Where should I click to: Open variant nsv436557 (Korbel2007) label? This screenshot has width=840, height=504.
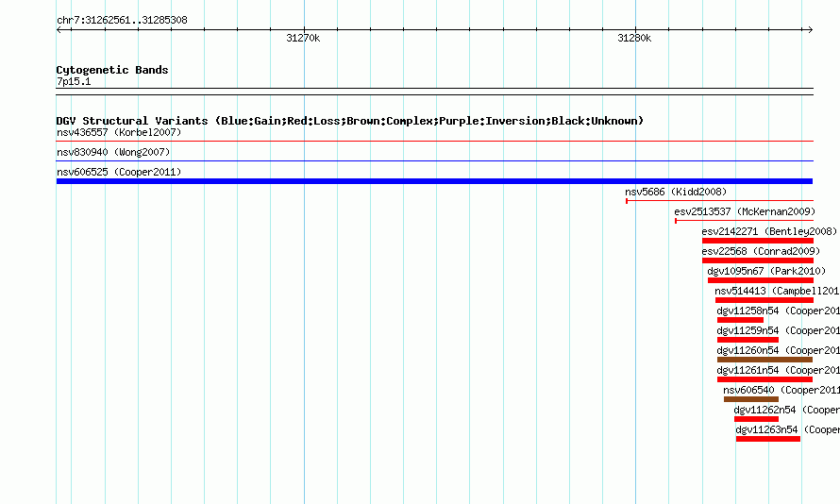pos(119,132)
